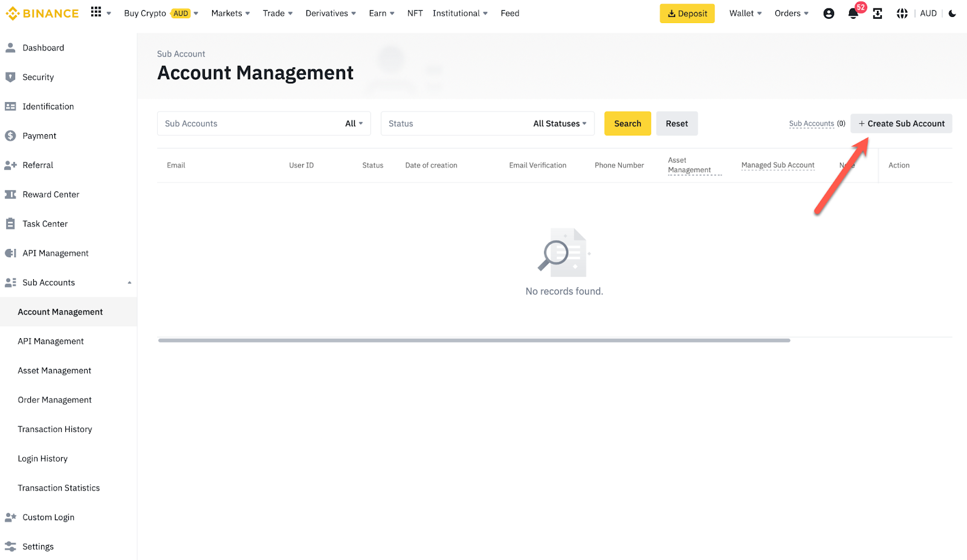
Task: Open Feed in top navigation
Action: click(509, 13)
